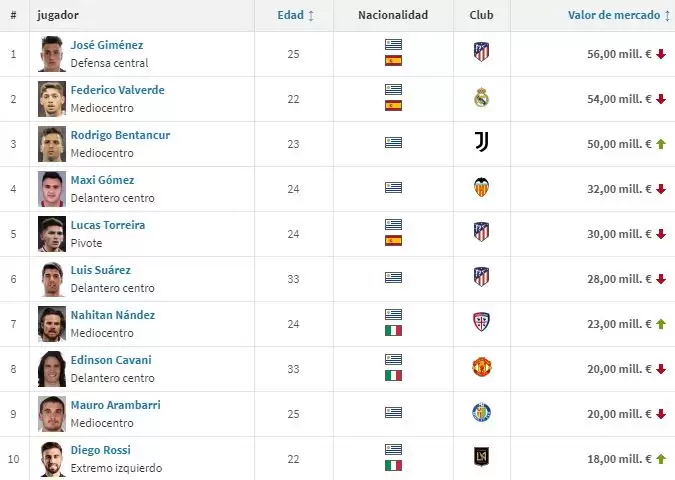This screenshot has width=675, height=480.
Task: Click Federico Valverde's player photo
Action: (x=51, y=98)
